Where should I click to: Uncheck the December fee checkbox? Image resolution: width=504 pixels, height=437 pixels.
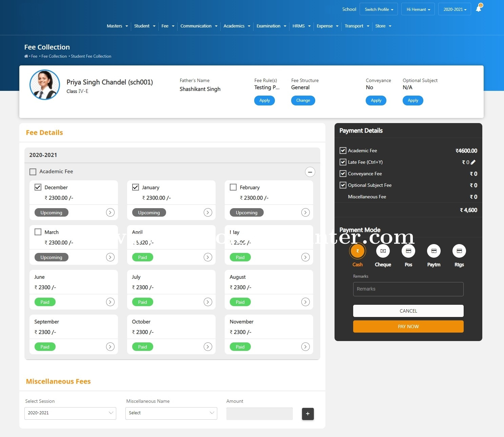(x=38, y=187)
